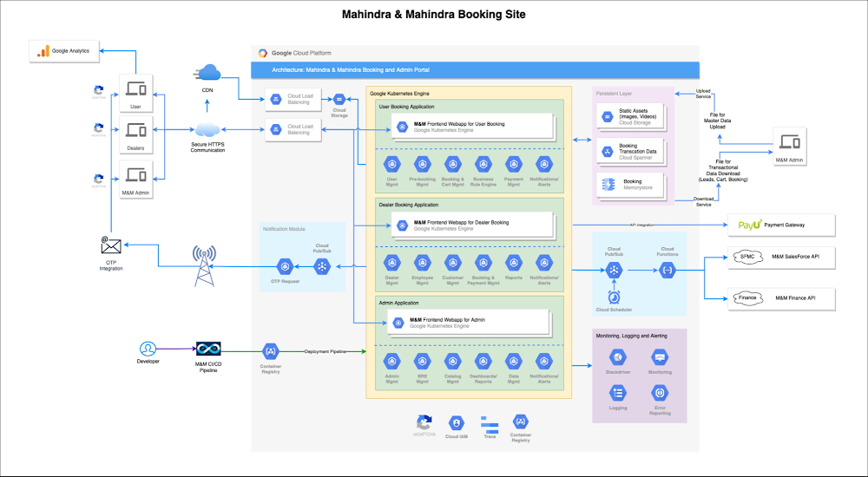Select M&M Frontend Webapp for User Booking
Image resolution: width=868 pixels, height=477 pixels.
coord(472,127)
